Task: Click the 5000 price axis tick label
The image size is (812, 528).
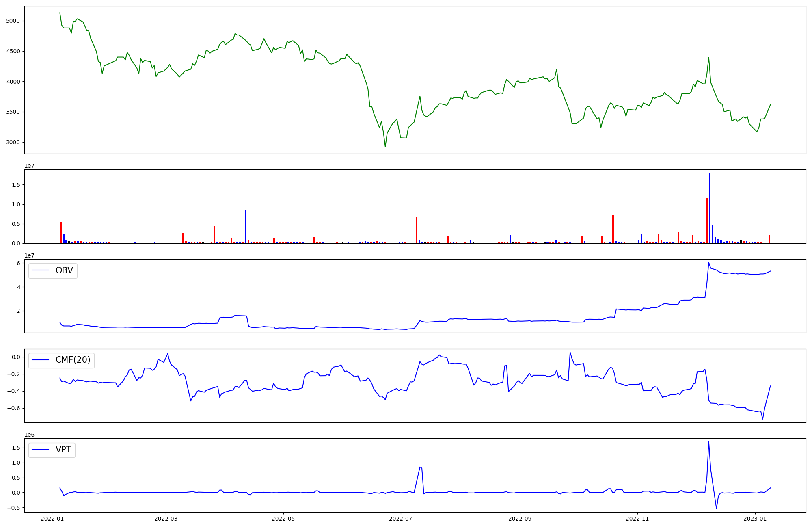Action: pos(13,21)
